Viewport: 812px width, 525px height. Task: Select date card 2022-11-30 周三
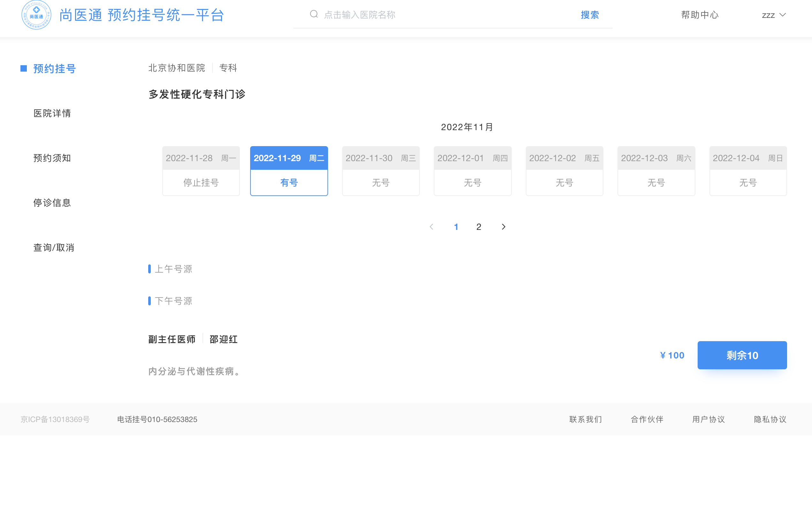tap(381, 171)
